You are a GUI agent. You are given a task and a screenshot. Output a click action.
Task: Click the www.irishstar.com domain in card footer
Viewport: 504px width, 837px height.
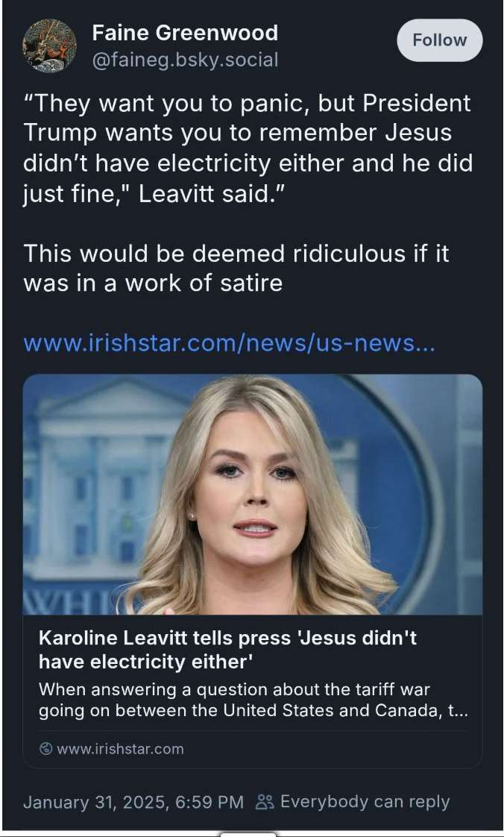click(120, 749)
